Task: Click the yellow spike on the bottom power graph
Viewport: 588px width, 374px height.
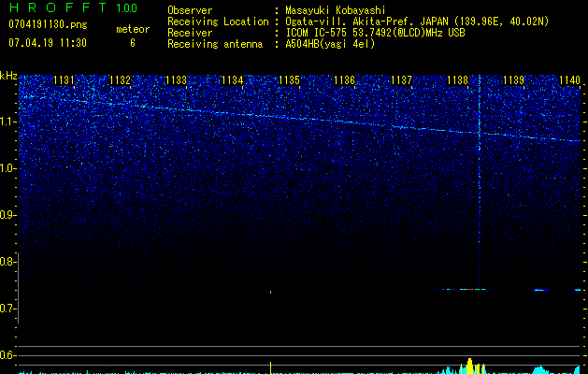Action: [271, 367]
